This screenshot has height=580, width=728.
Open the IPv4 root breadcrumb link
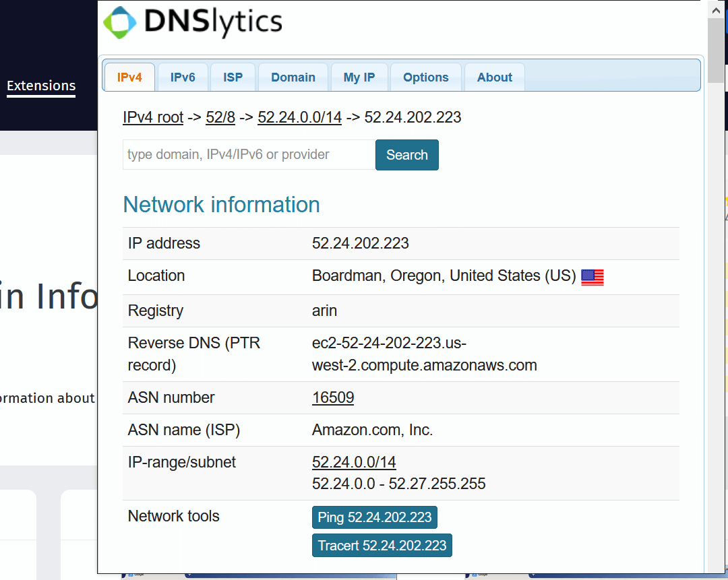pyautogui.click(x=152, y=117)
